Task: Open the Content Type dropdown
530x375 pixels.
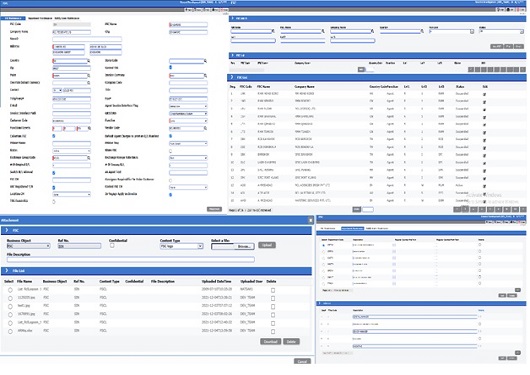Action: tap(181, 247)
